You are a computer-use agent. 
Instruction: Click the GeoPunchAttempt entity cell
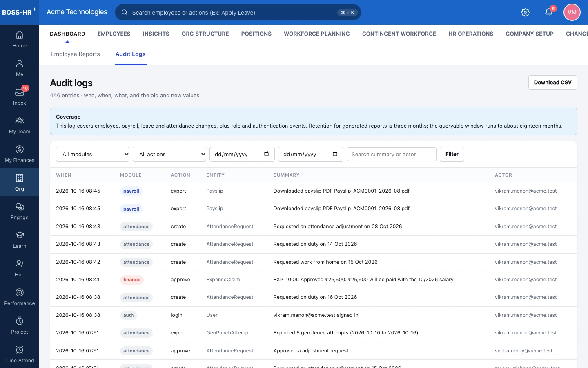point(228,333)
